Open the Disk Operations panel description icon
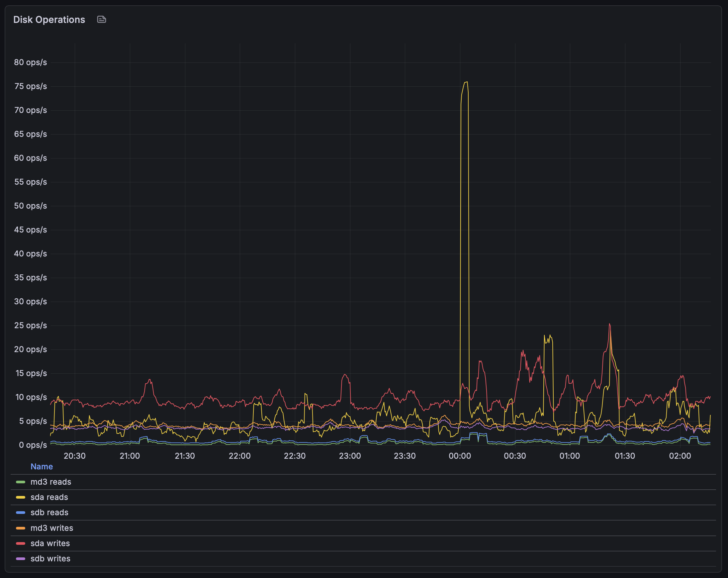 tap(102, 20)
